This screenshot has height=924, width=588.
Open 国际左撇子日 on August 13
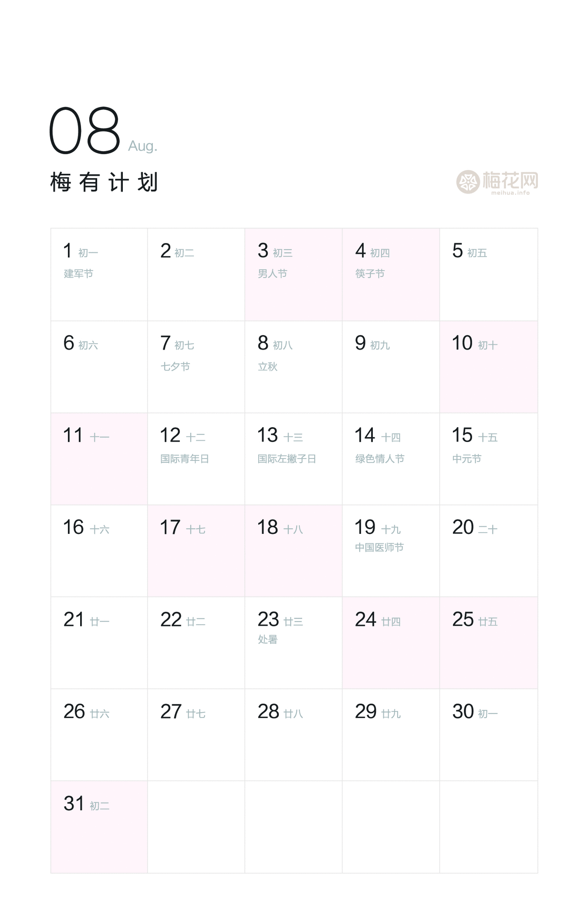coord(287,459)
